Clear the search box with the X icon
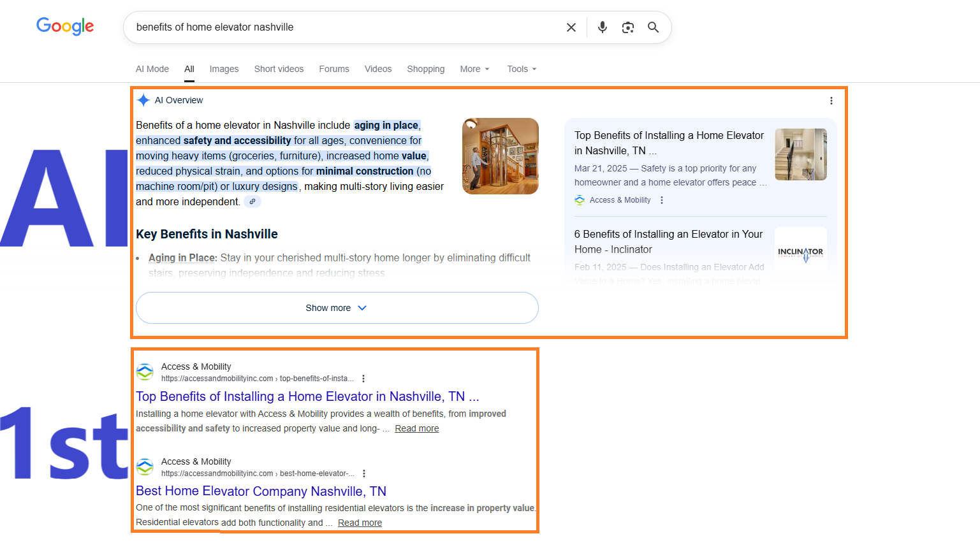Image resolution: width=980 pixels, height=543 pixels. 571,27
